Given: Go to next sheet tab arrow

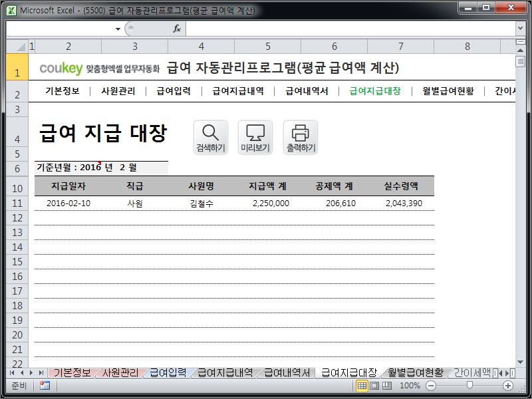Looking at the screenshot, I should pyautogui.click(x=31, y=373).
